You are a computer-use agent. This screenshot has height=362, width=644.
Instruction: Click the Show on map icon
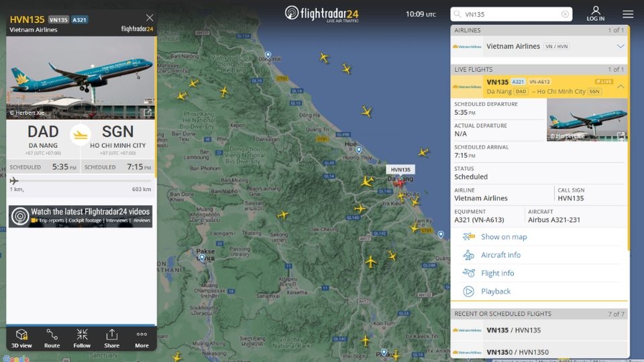[469, 237]
